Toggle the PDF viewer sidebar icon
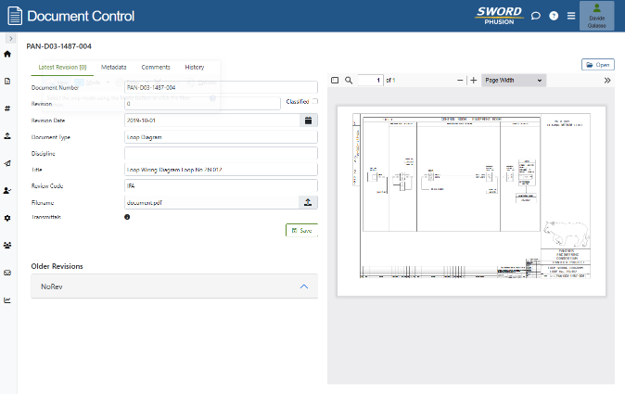Screen dimensions: 625x394 [x=335, y=80]
